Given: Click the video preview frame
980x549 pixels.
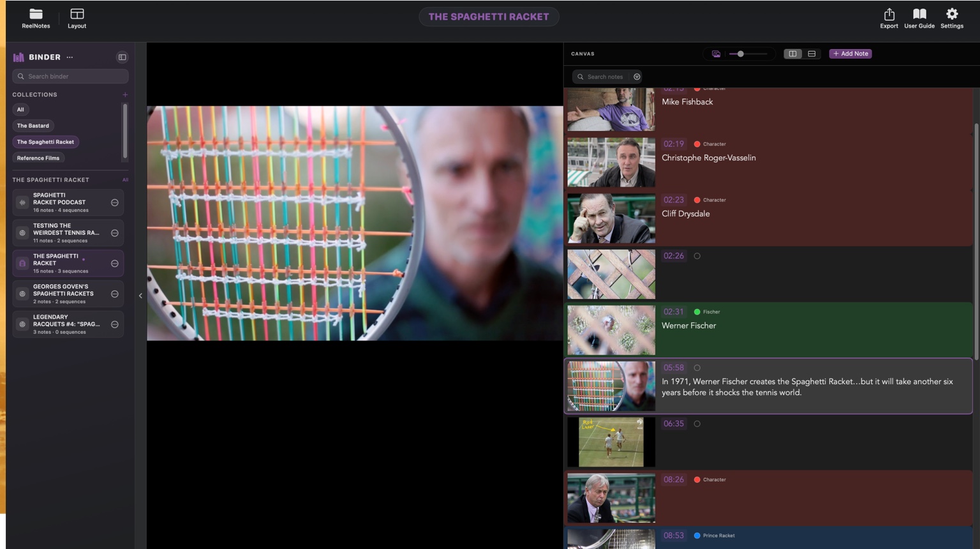Looking at the screenshot, I should pos(355,223).
